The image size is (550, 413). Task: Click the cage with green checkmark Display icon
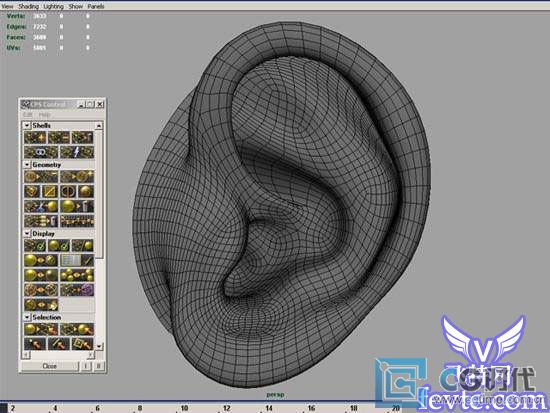(x=35, y=245)
